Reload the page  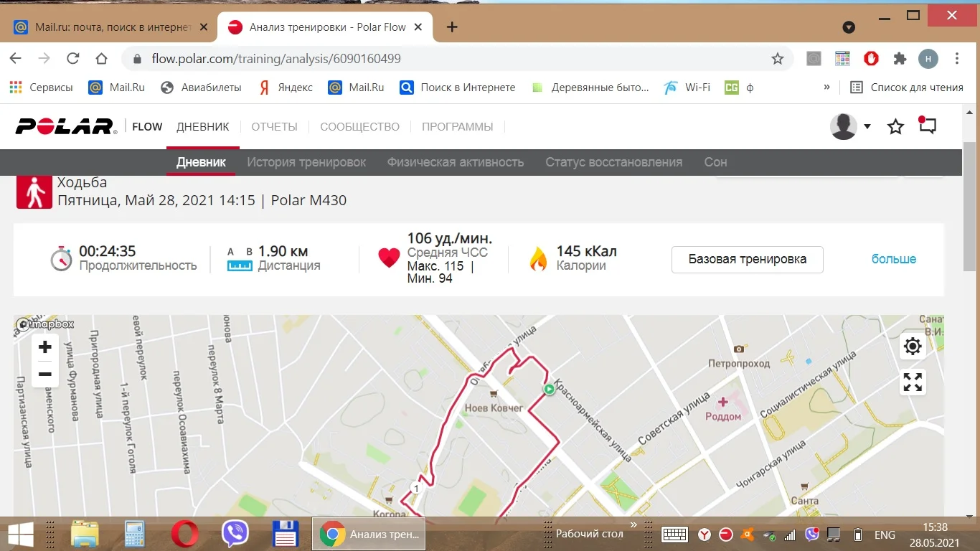[x=72, y=59]
